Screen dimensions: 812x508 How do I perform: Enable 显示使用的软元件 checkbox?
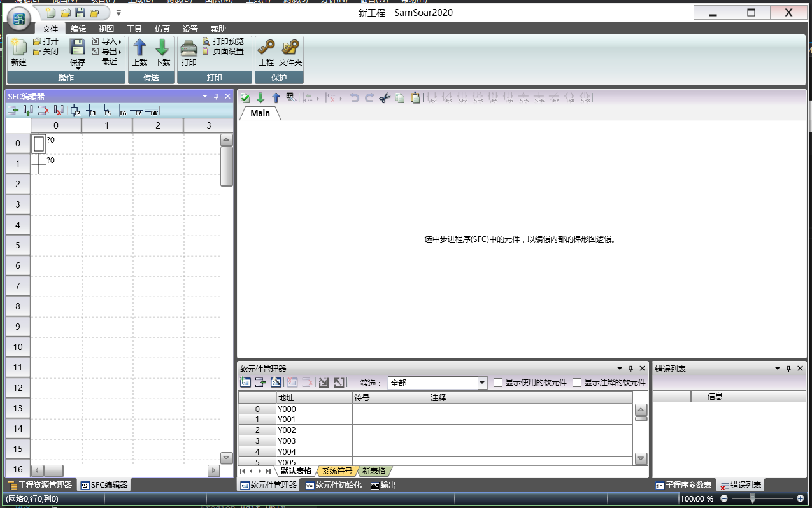click(497, 383)
